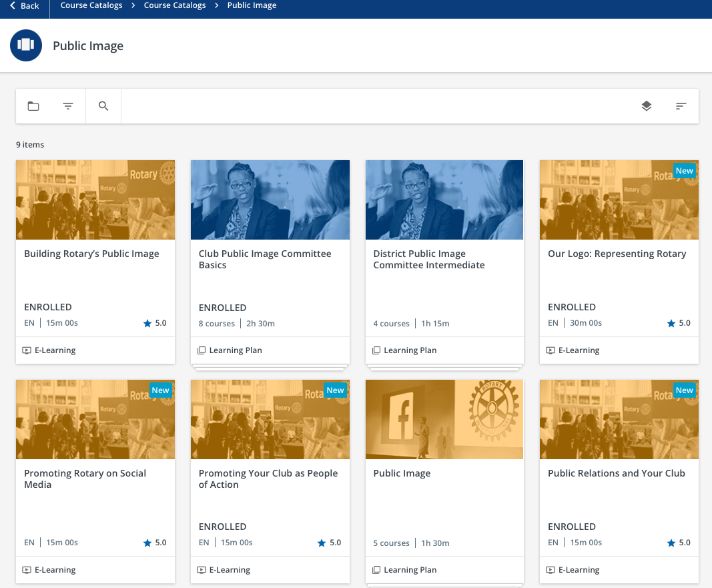The height and width of the screenshot is (588, 712).
Task: Toggle the New badge on Public Relations and Your Club
Action: [684, 390]
